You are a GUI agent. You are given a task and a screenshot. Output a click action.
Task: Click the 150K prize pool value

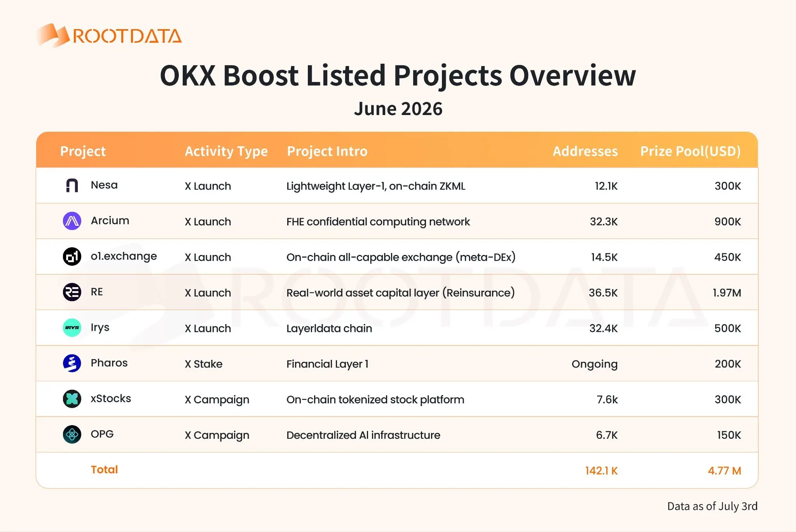tap(729, 435)
